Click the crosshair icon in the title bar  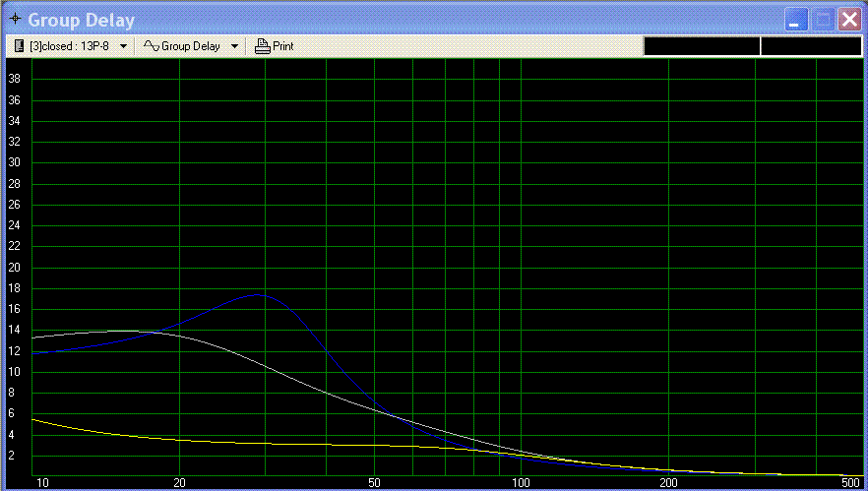pyautogui.click(x=16, y=19)
